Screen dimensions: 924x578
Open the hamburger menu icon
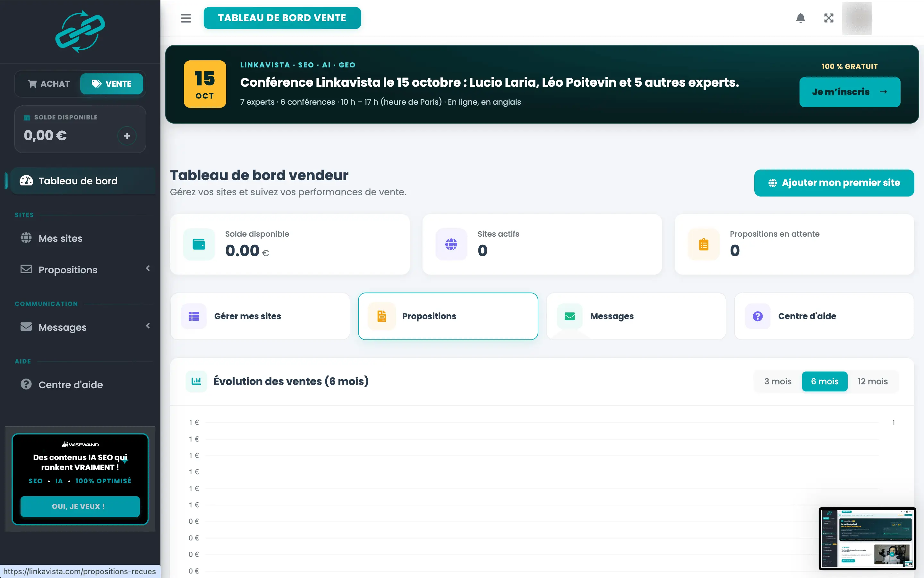point(185,18)
